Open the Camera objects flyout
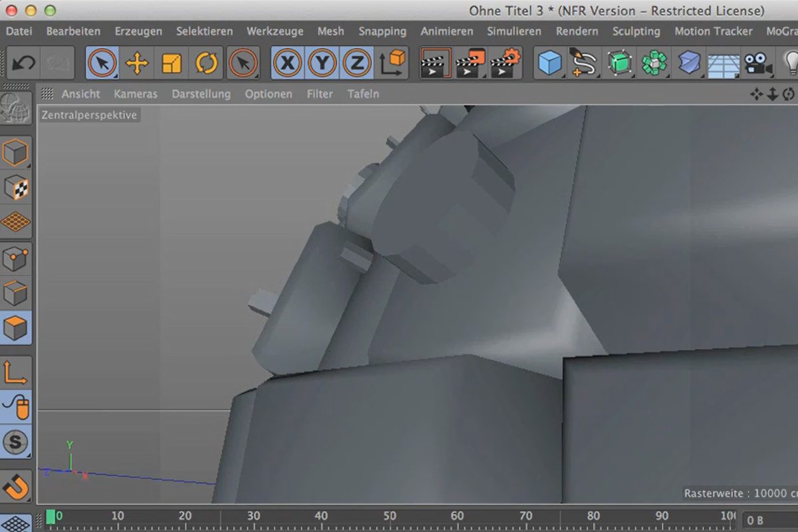The height and width of the screenshot is (532, 798). tap(757, 64)
